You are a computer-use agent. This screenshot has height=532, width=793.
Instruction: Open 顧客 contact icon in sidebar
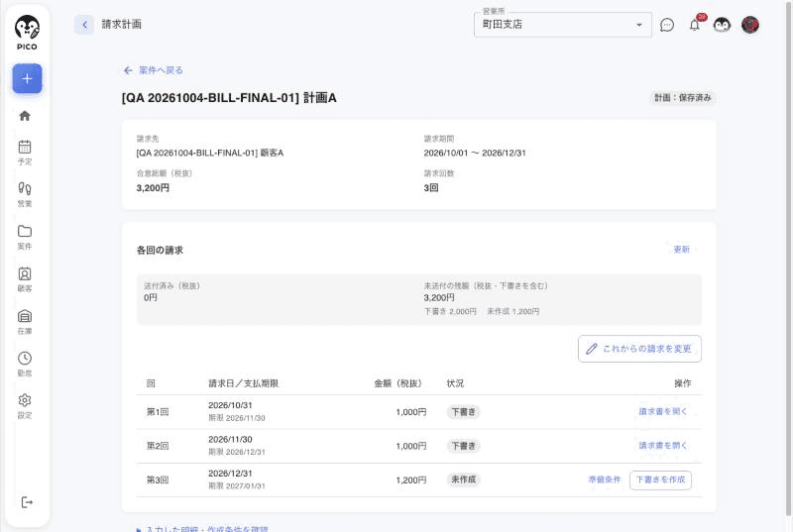[25, 279]
